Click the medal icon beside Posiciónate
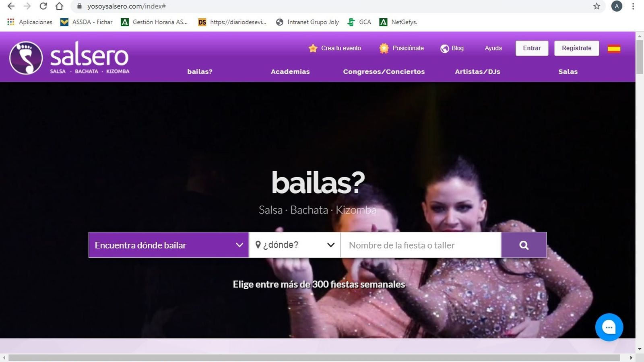The width and height of the screenshot is (644, 362). coord(384,48)
